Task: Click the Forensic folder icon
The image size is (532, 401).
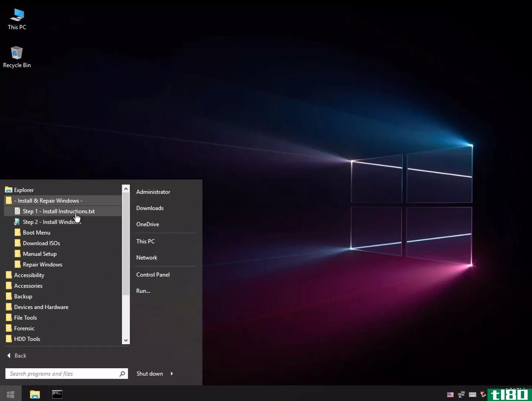Action: click(x=9, y=328)
